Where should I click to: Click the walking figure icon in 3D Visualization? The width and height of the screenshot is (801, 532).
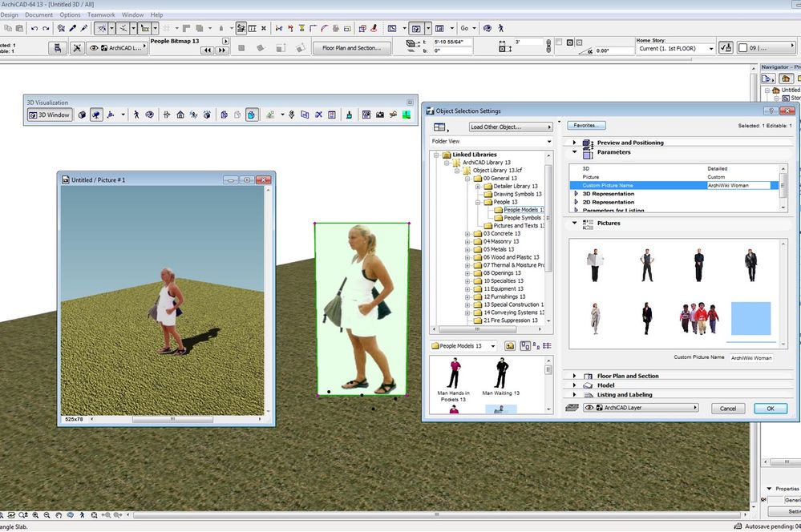[x=136, y=115]
